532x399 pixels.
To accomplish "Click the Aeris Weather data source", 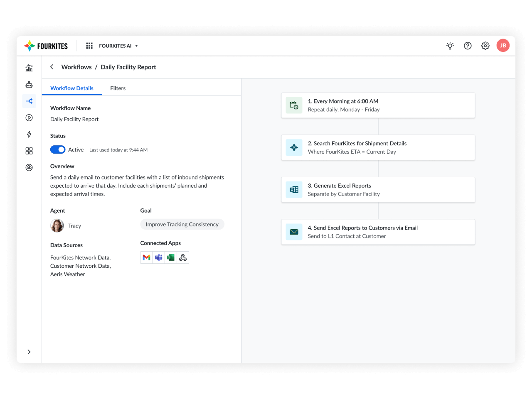I will pyautogui.click(x=68, y=274).
